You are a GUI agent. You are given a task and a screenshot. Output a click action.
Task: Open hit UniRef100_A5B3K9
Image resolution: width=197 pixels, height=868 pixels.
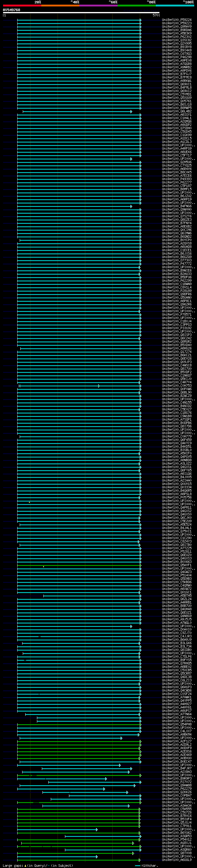pos(177,33)
